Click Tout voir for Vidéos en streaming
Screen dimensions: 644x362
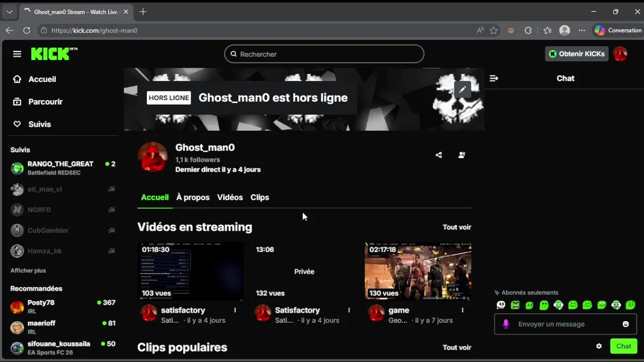pos(457,227)
